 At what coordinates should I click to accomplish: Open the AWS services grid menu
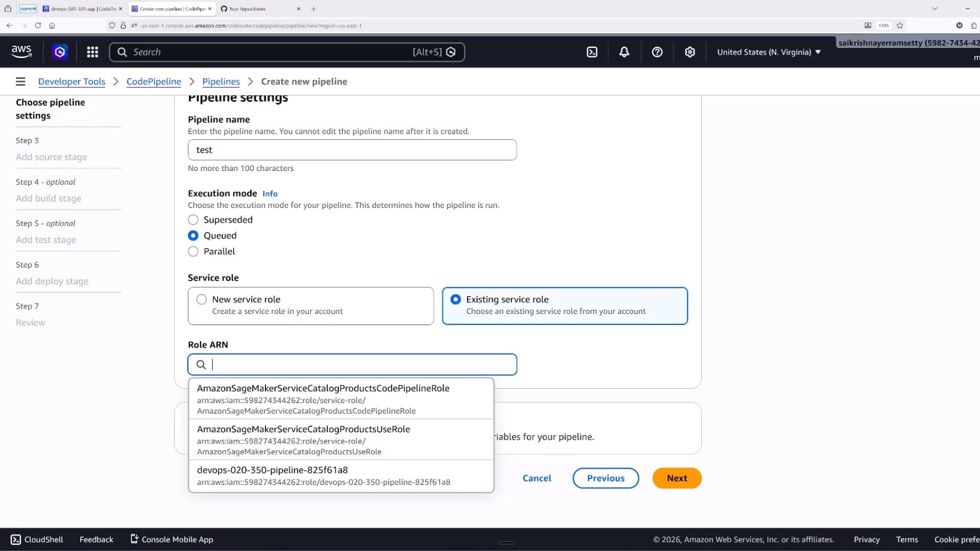[x=92, y=52]
